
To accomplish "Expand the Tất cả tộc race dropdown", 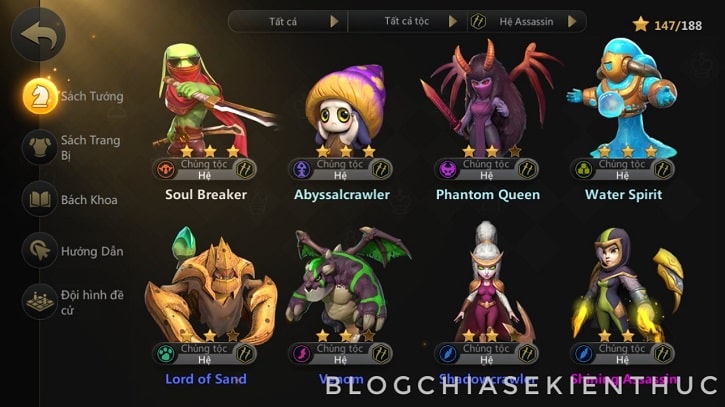I will pos(407,21).
